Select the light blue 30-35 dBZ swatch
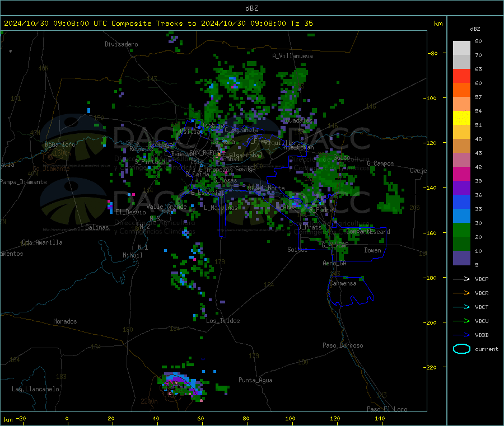Image resolution: width=504 pixels, height=426 pixels. tap(461, 216)
